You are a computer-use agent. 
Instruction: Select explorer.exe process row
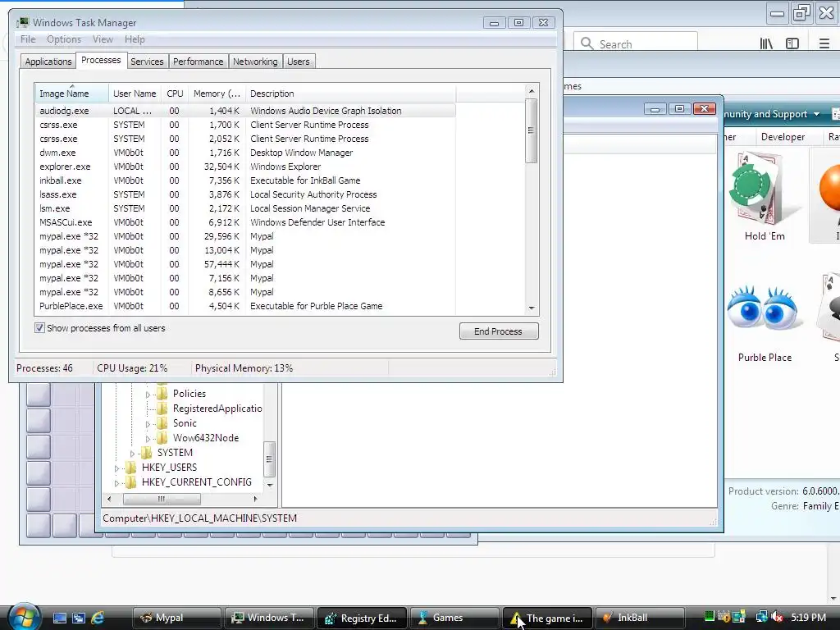[245, 167]
